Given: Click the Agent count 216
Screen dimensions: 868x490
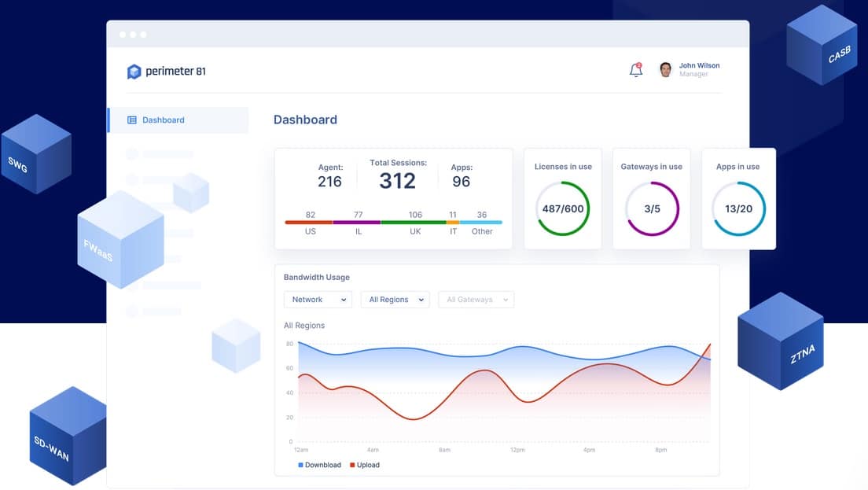Looking at the screenshot, I should pyautogui.click(x=329, y=182).
